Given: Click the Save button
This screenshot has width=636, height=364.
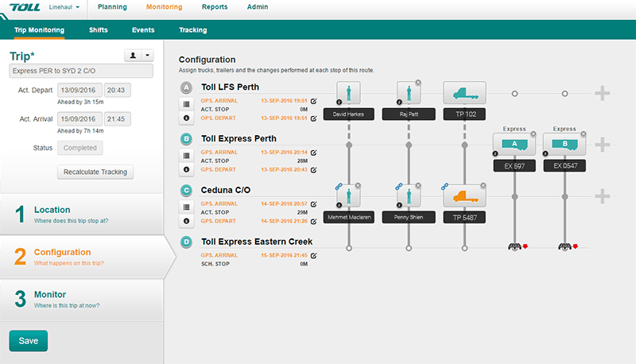Looking at the screenshot, I should [x=29, y=341].
